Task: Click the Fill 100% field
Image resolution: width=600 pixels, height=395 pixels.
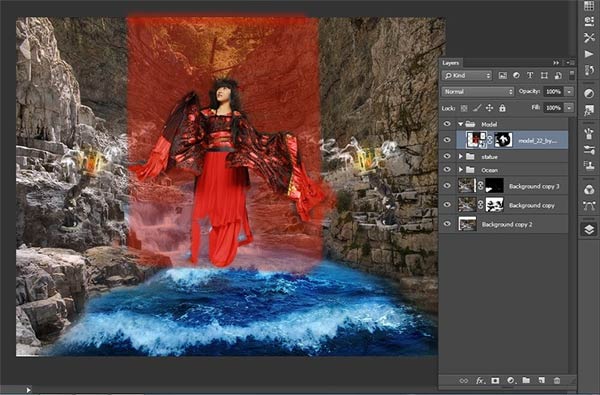Action: 554,108
